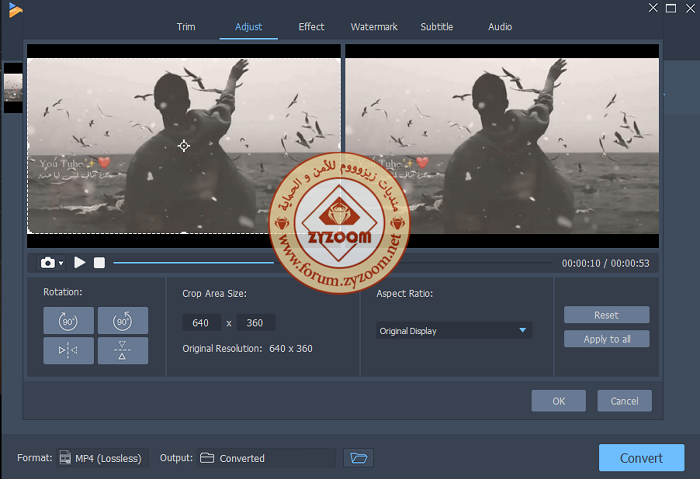Image resolution: width=700 pixels, height=479 pixels.
Task: Click Apply to all button
Action: (606, 339)
